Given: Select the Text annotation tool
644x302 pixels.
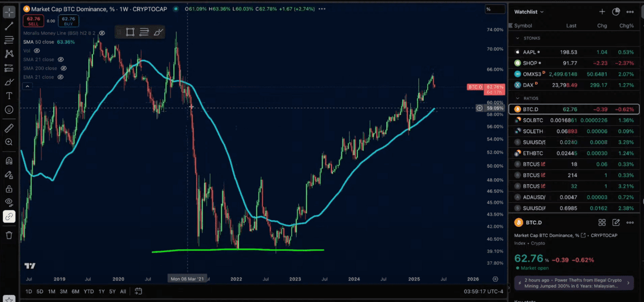Looking at the screenshot, I should point(9,96).
